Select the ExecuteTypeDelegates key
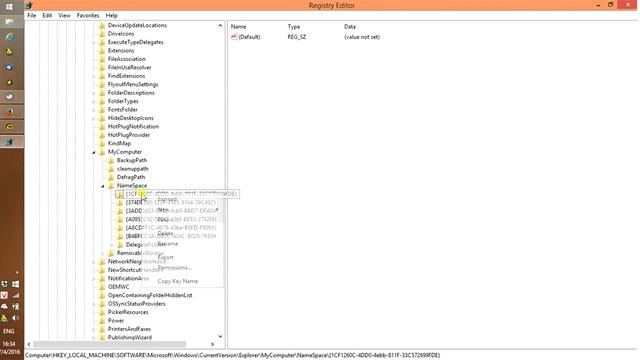Viewport: 640px width, 360px height. pyautogui.click(x=136, y=42)
